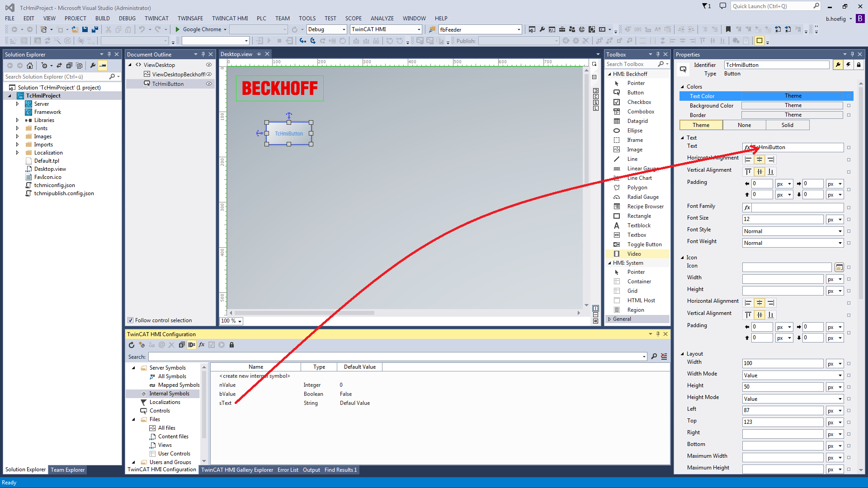Uncheck Follow control selection checkbox

pos(131,320)
